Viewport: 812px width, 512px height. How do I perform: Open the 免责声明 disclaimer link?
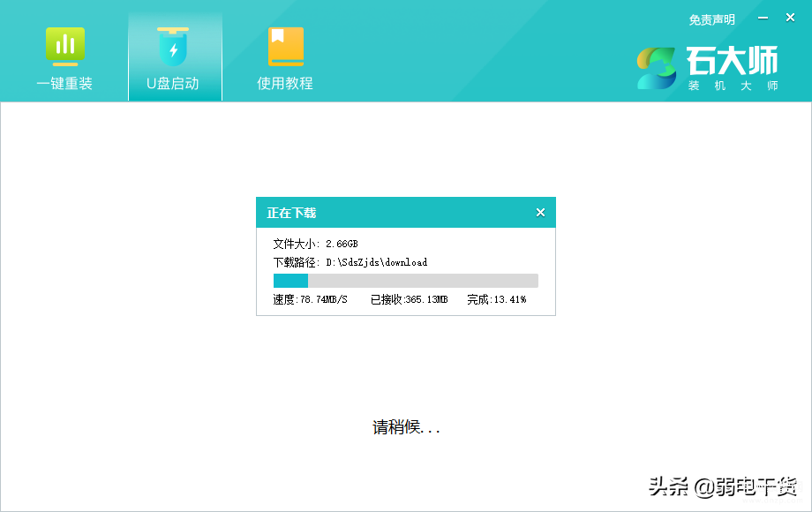(x=711, y=19)
